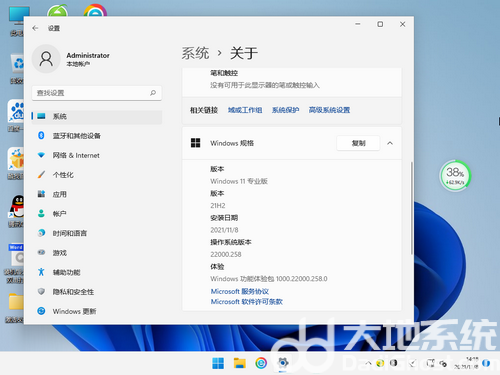This screenshot has width=500, height=375.
Task: Open the 域或工作组 link
Action: coord(245,110)
